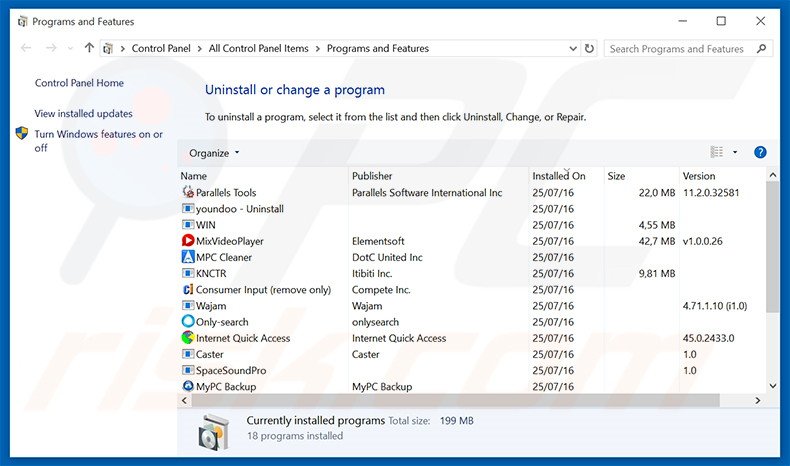Click the MyPC Backup icon
This screenshot has width=790, height=466.
tap(188, 386)
